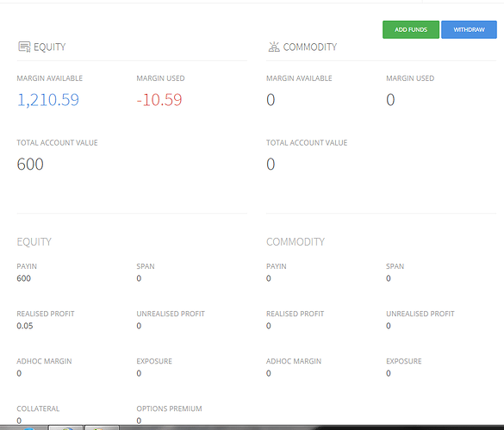Click the EQUITY heading text at top
504x430 pixels.
[x=49, y=47]
